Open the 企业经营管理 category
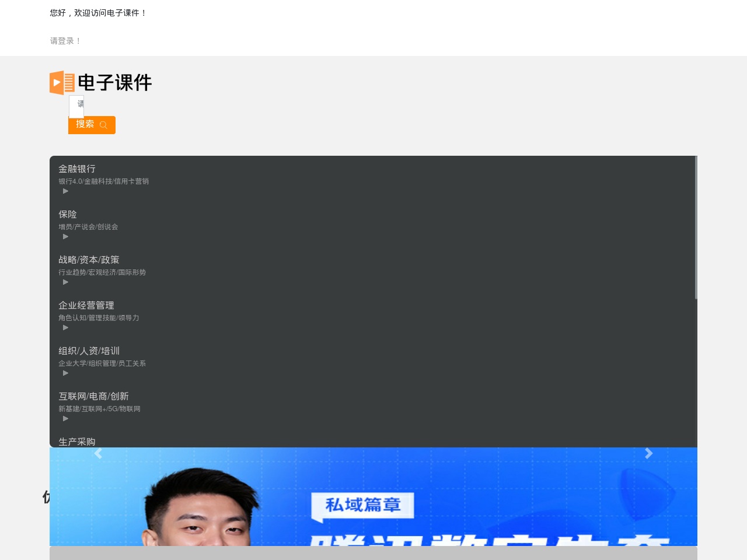747x560 pixels. (x=86, y=305)
